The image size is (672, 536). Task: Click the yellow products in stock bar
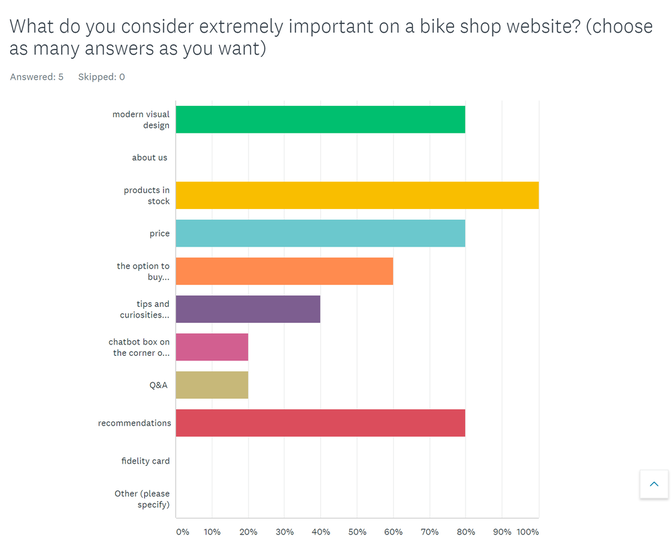tap(357, 195)
